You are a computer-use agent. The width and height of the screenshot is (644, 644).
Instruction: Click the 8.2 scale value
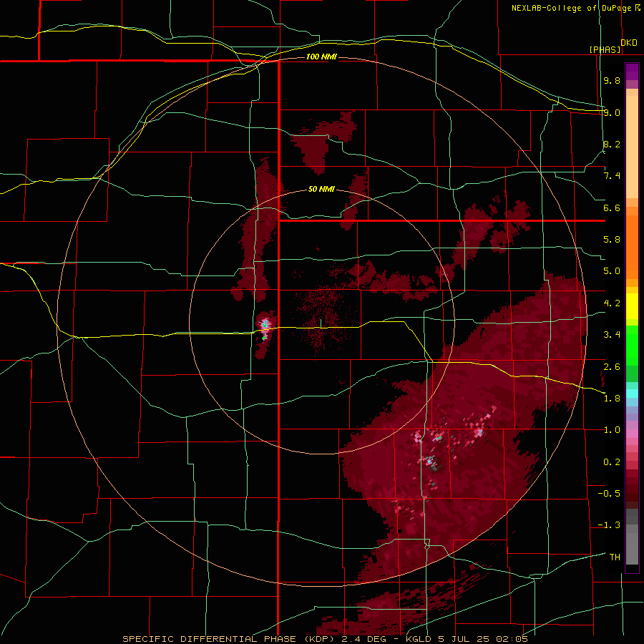point(612,144)
